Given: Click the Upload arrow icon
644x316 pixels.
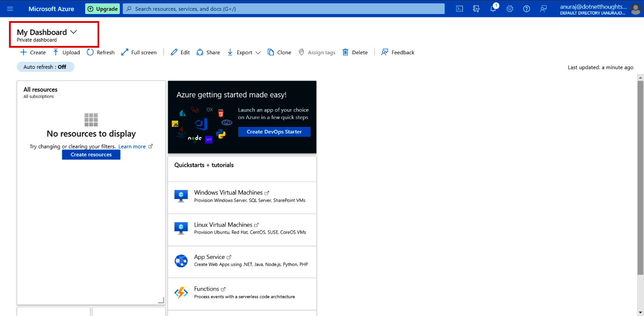Looking at the screenshot, I should 56,52.
